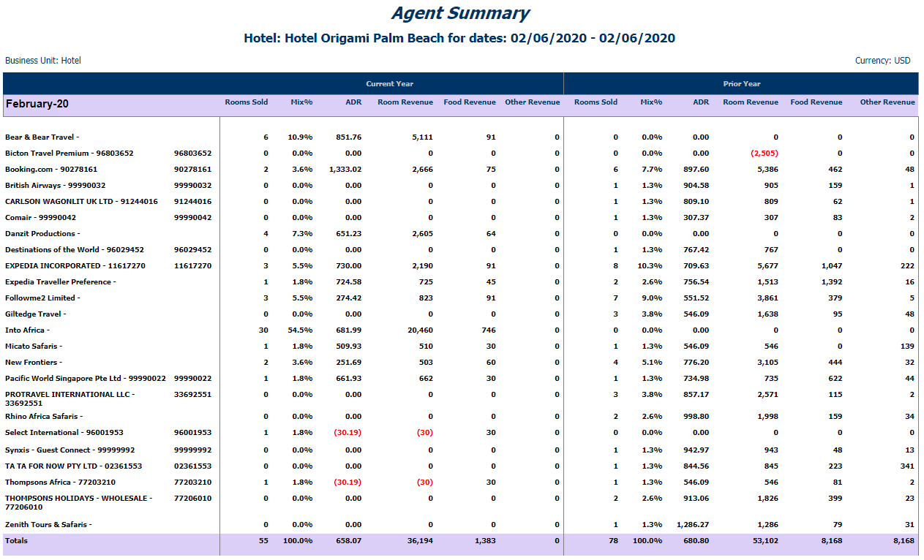This screenshot has height=560, width=924.
Task: Click current year total room revenue '36,194'
Action: pyautogui.click(x=421, y=541)
